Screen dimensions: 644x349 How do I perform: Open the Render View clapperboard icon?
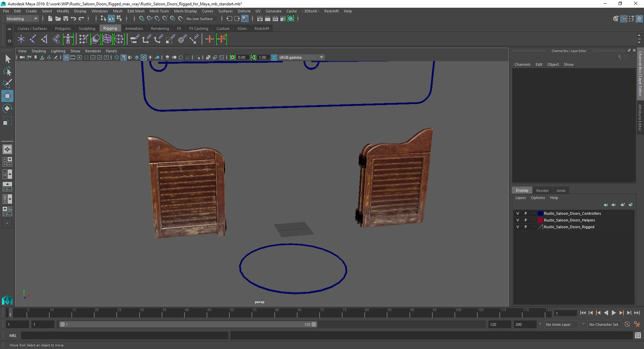click(x=260, y=19)
